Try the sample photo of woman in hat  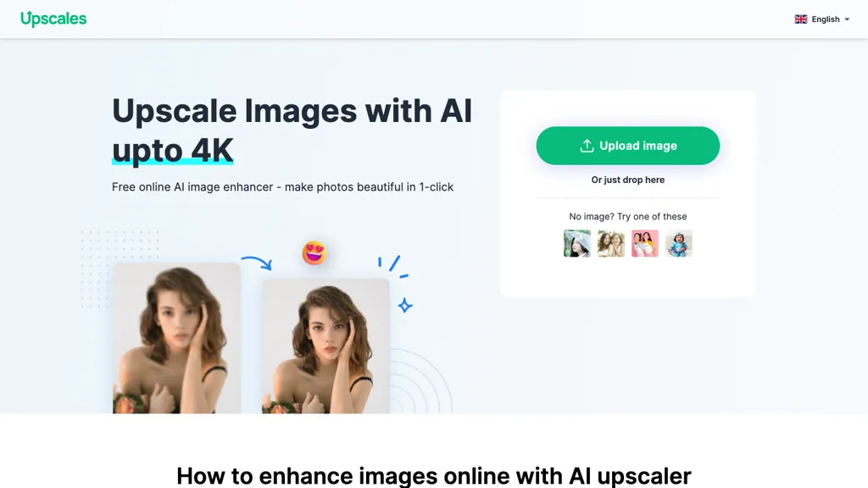pyautogui.click(x=576, y=243)
